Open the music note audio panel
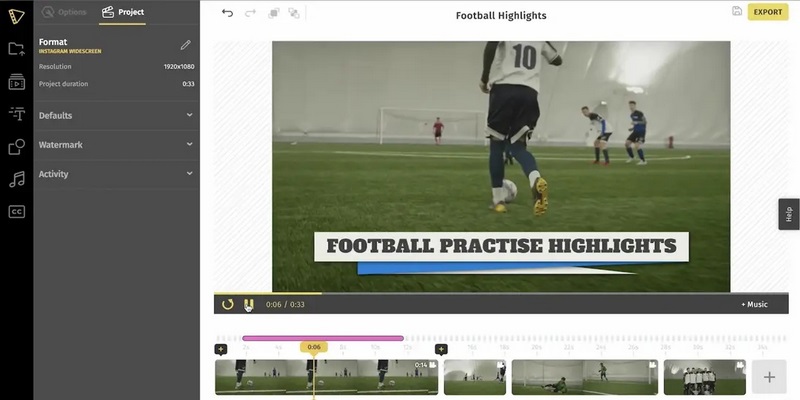The image size is (800, 400). pos(16,179)
